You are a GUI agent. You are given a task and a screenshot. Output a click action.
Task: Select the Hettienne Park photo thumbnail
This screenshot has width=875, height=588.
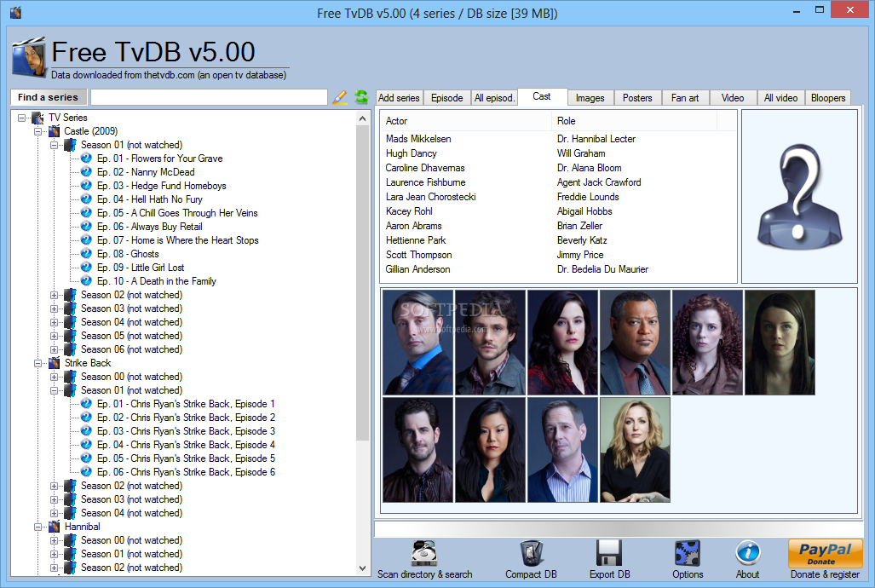point(490,450)
